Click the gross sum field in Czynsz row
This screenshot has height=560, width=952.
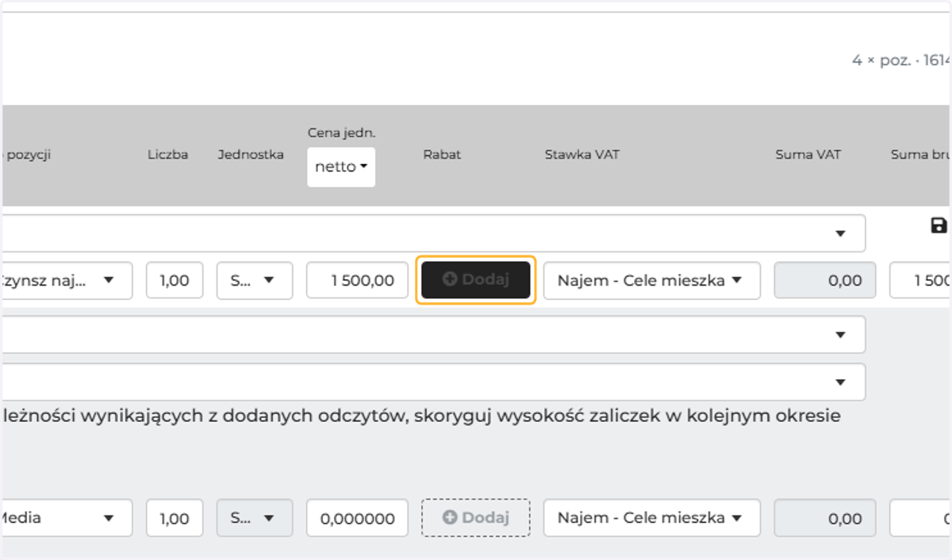pos(921,280)
